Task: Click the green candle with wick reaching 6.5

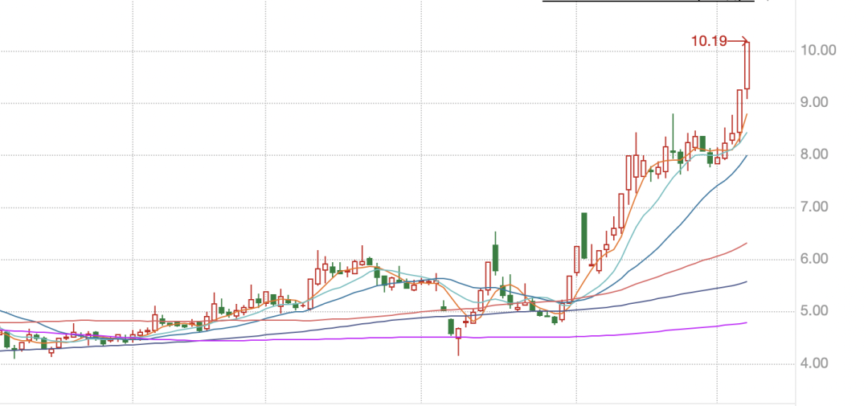Action: (495, 252)
